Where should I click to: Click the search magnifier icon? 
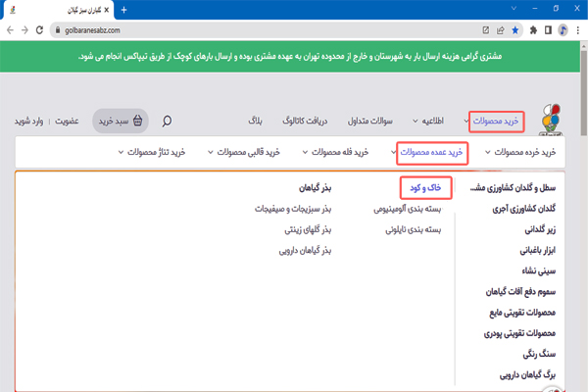(167, 121)
